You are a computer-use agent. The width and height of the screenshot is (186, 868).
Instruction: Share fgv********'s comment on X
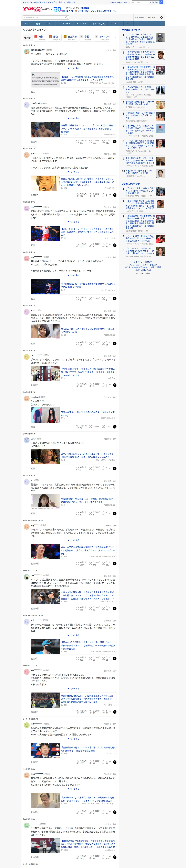pos(115,245)
